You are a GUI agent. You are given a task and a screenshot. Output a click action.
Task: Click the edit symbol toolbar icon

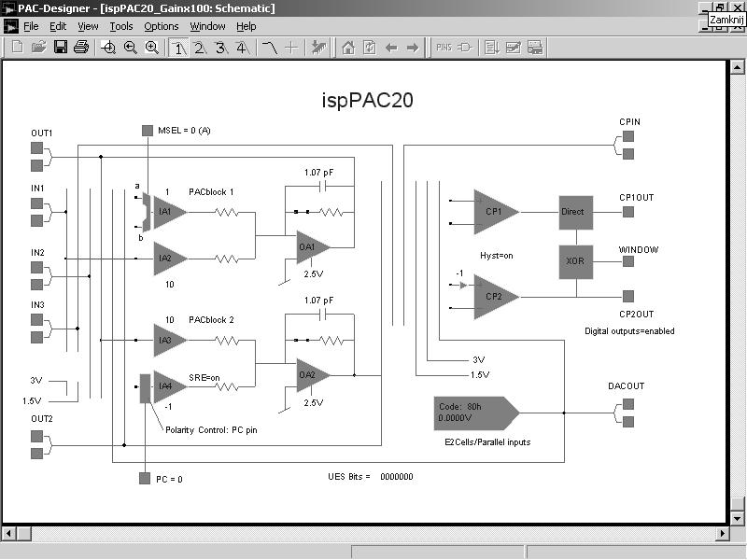[513, 48]
